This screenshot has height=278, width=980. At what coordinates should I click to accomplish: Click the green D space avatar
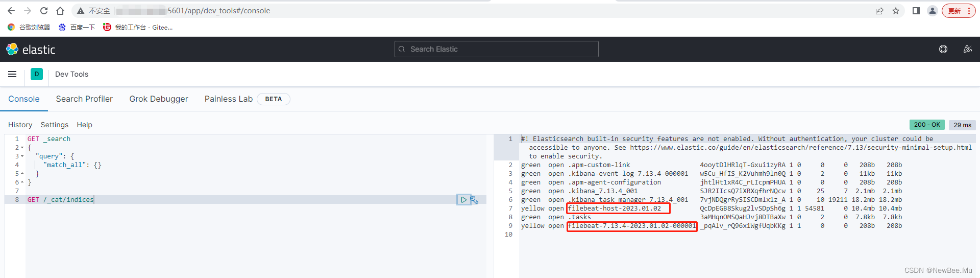[37, 74]
